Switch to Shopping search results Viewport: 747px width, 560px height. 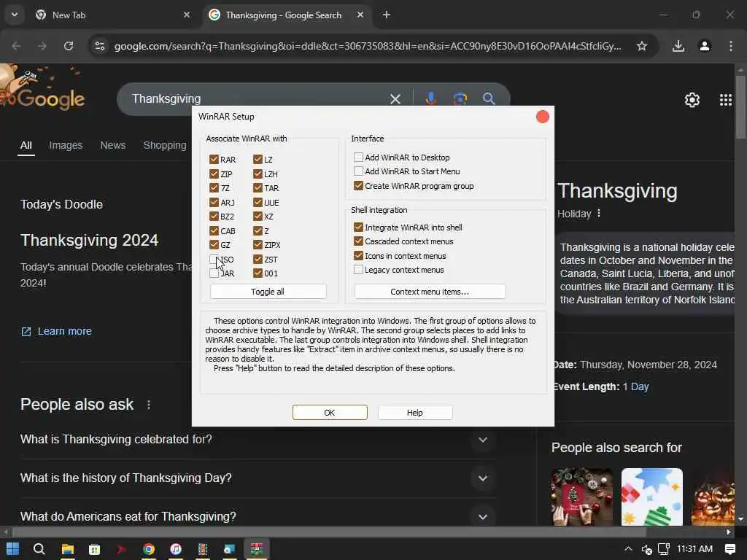click(165, 145)
